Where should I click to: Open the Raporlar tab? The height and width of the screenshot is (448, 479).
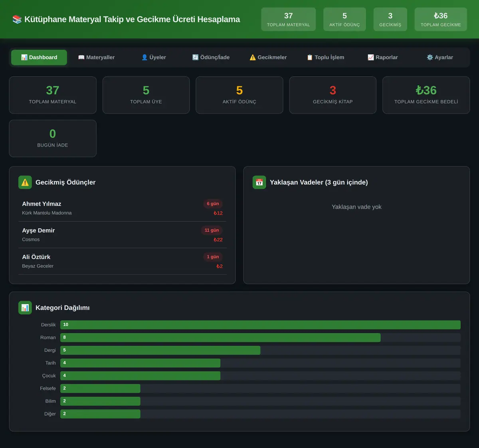click(382, 57)
